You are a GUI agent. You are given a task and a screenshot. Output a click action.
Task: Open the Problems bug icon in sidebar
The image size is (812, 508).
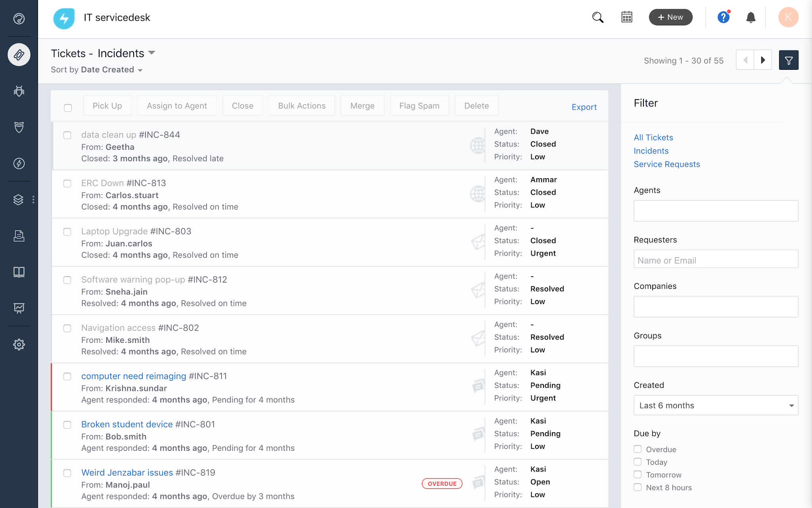[19, 91]
